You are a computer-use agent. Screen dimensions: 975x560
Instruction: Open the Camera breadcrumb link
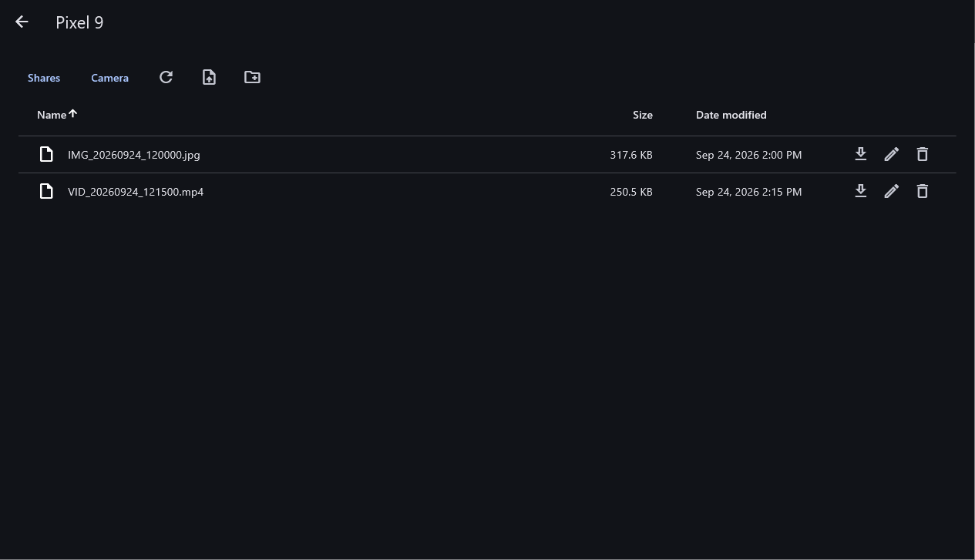(x=109, y=78)
